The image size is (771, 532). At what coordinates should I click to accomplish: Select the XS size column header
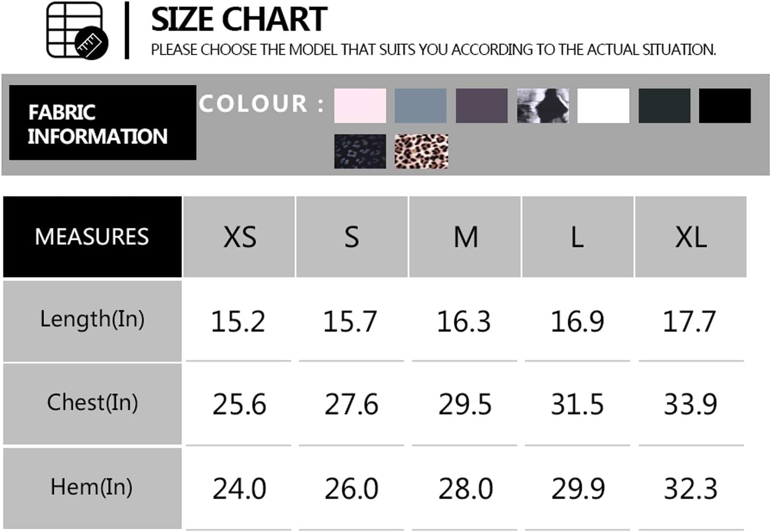(239, 237)
